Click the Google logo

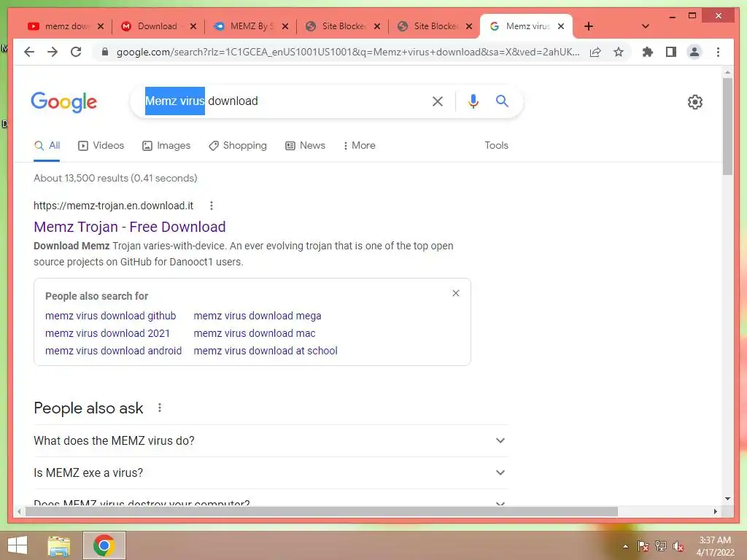tap(64, 102)
